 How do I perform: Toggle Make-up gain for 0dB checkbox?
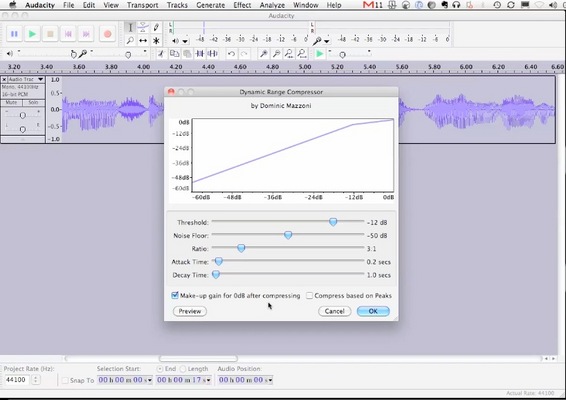pyautogui.click(x=175, y=295)
